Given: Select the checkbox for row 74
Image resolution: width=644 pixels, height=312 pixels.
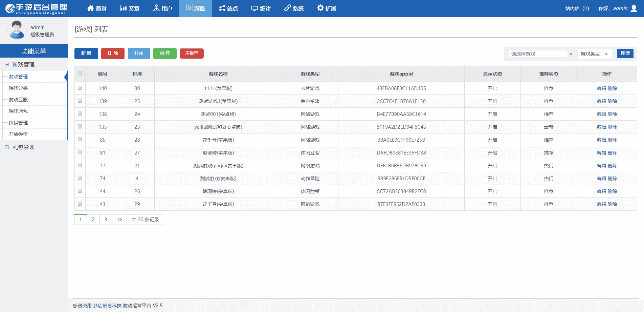Looking at the screenshot, I should tap(80, 178).
